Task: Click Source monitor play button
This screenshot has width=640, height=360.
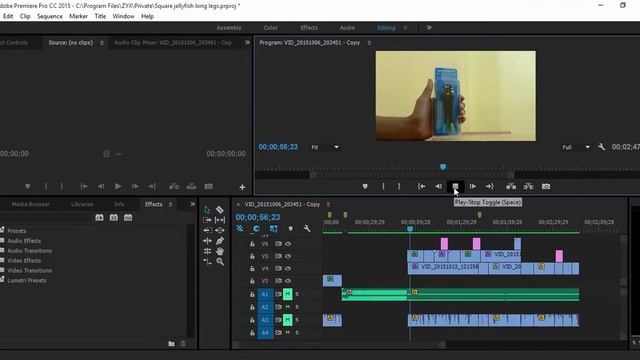Action: click(x=118, y=187)
